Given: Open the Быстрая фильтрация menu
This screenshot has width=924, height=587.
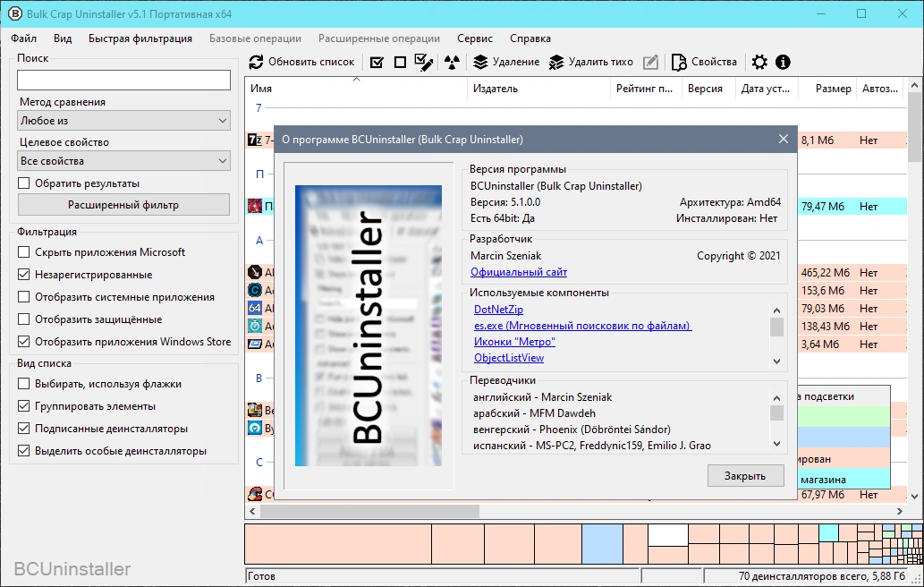Looking at the screenshot, I should click(x=140, y=38).
